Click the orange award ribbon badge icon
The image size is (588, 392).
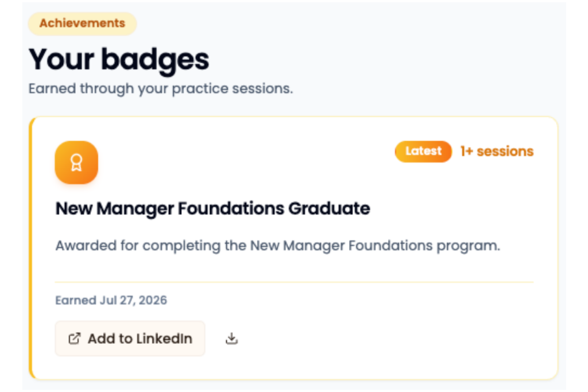click(76, 162)
